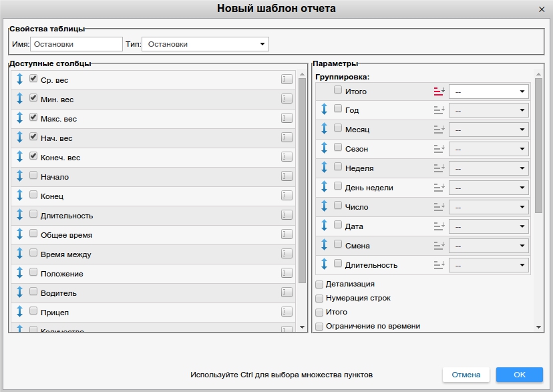This screenshot has height=392, width=553.
Task: Toggle the sort order icon for Месяц grouping
Action: point(439,130)
